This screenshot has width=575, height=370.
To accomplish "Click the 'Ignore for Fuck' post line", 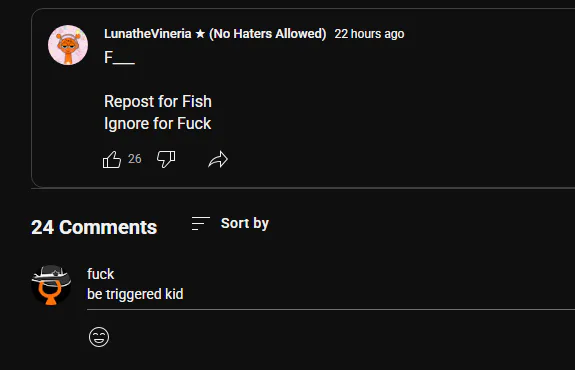I will click(158, 124).
